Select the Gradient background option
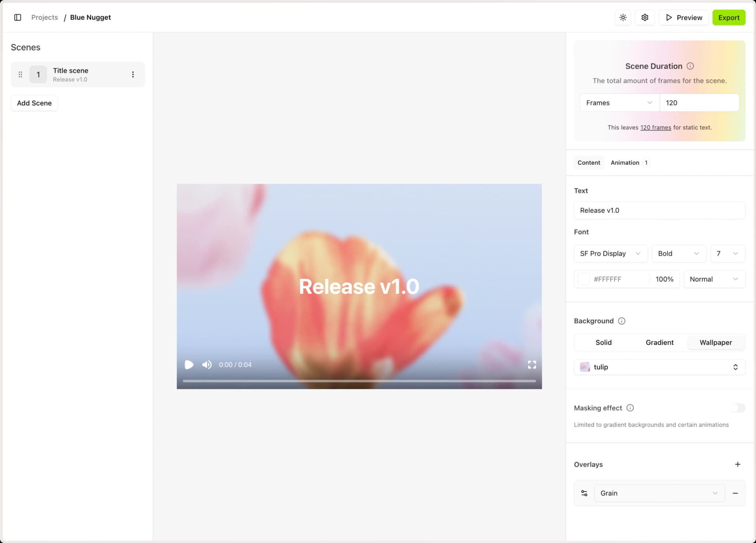 tap(659, 342)
